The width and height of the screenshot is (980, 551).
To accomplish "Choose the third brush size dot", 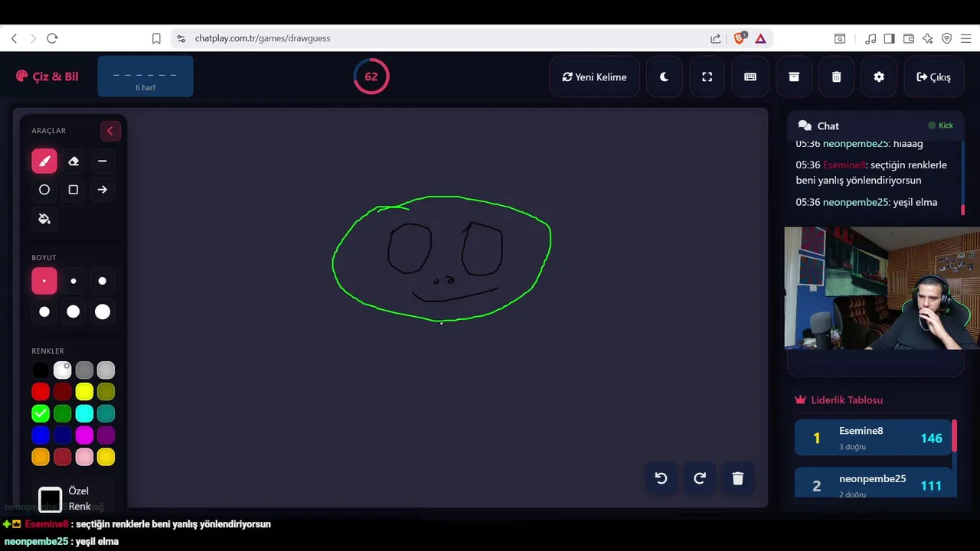I will tap(102, 281).
